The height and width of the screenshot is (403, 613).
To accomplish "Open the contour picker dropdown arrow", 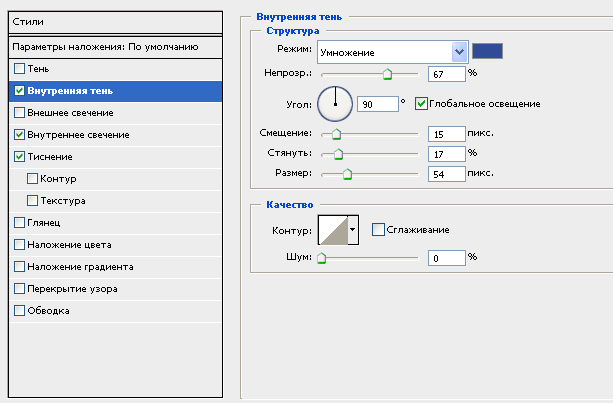I will pos(352,231).
